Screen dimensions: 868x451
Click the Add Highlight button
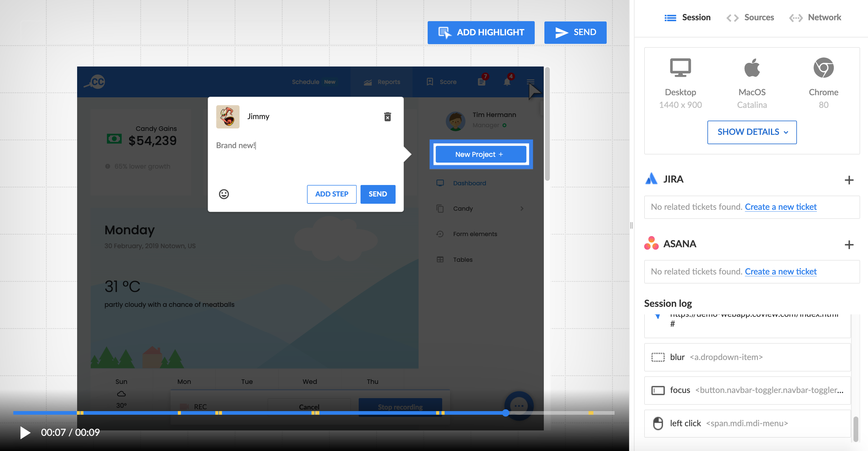point(481,32)
